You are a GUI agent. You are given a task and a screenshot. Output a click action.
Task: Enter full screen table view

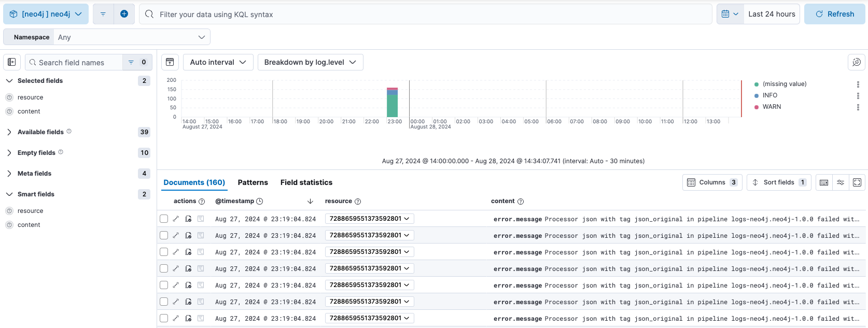[857, 182]
